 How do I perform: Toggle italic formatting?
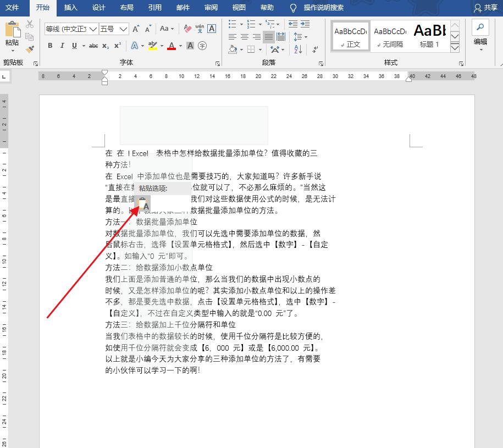click(62, 46)
